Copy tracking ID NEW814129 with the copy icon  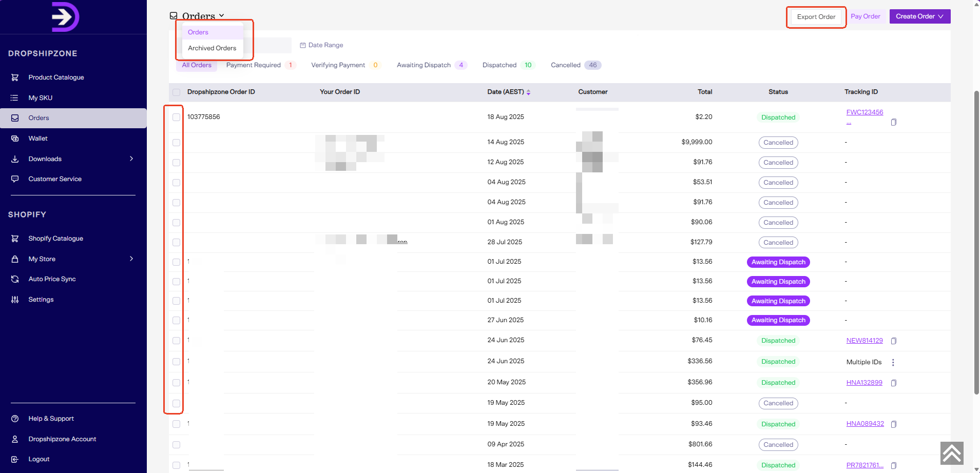894,341
